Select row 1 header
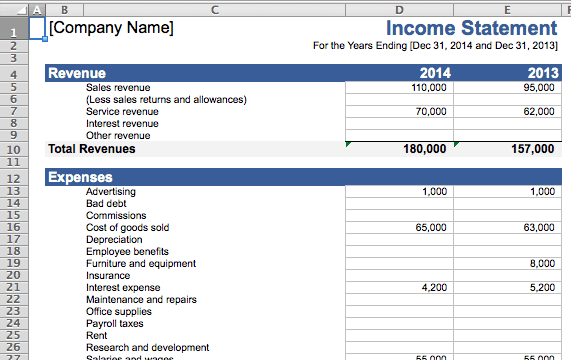 coord(14,28)
